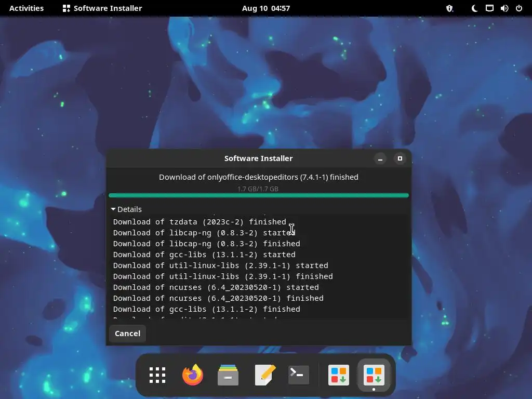Select the running Software Installer dock icon

click(374, 375)
